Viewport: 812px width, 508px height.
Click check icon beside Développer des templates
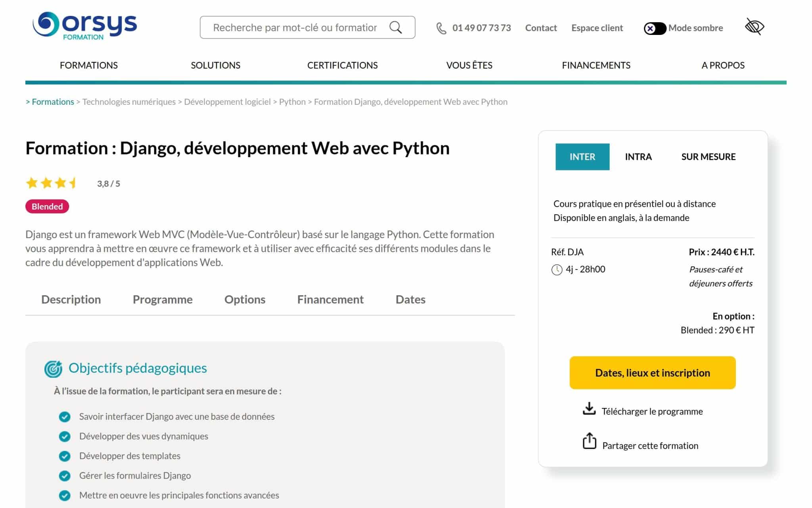point(65,456)
